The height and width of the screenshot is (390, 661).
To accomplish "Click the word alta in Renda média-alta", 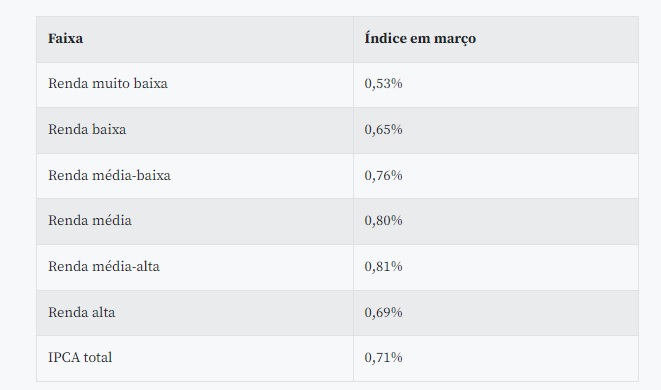I will [148, 266].
